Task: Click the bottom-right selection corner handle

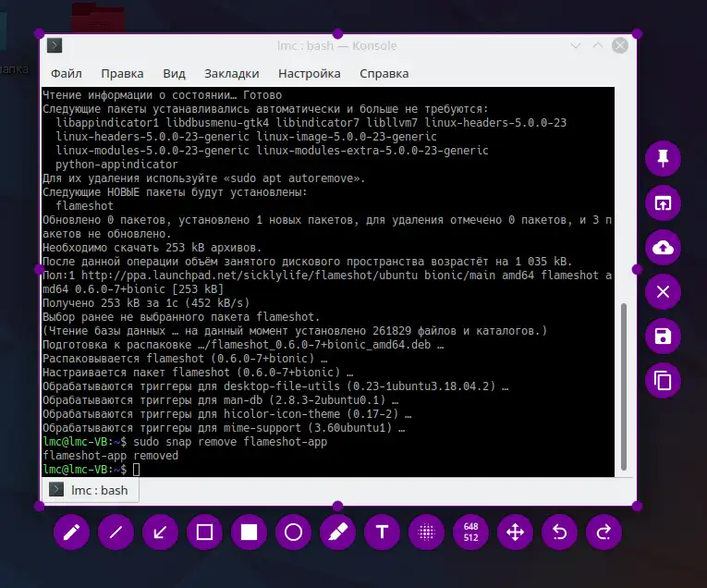Action: [x=637, y=506]
